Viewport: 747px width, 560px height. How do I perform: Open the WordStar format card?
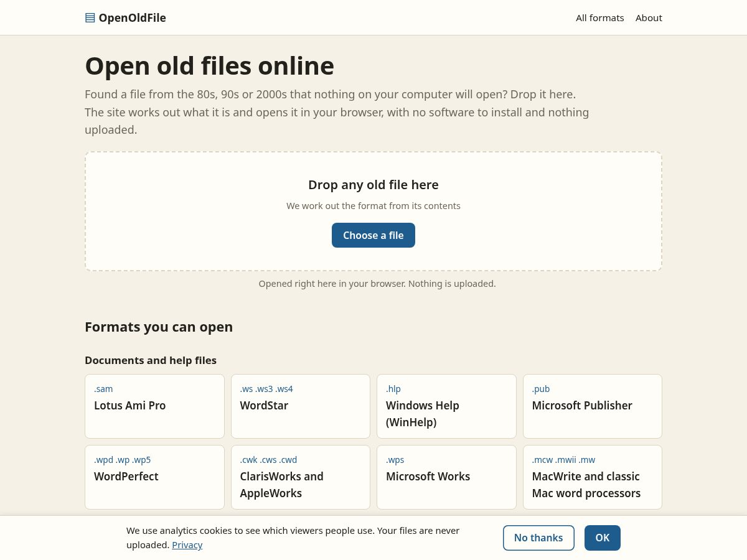[x=301, y=406]
